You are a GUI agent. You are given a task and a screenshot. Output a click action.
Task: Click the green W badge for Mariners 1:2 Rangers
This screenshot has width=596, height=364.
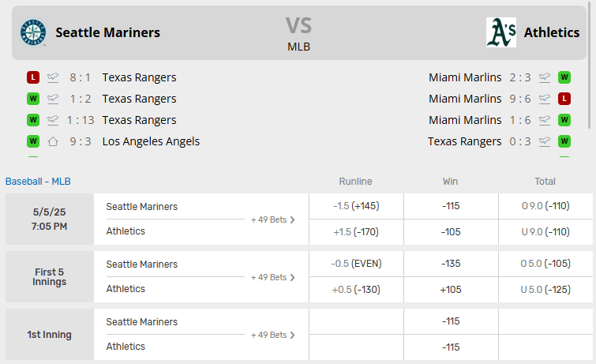[32, 99]
